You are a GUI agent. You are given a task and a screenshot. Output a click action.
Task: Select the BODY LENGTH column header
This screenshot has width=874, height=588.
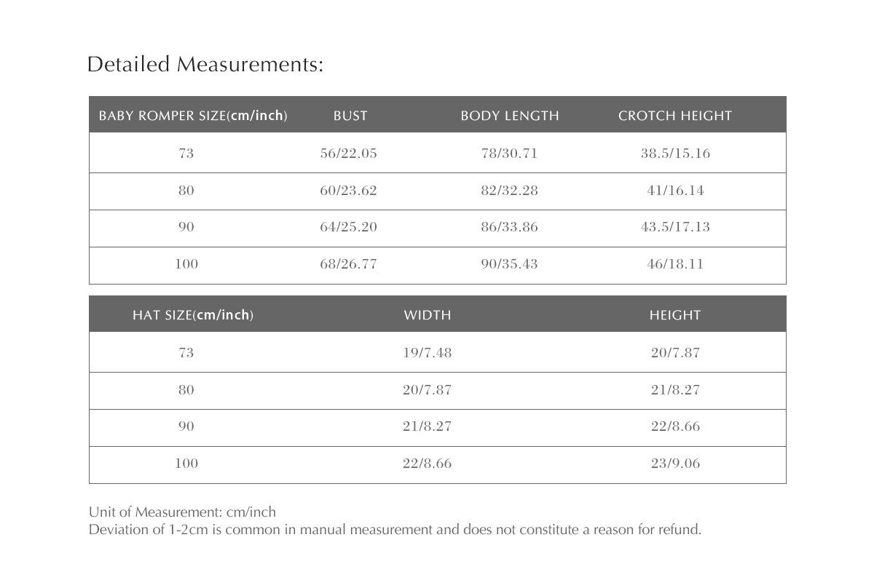(x=510, y=116)
